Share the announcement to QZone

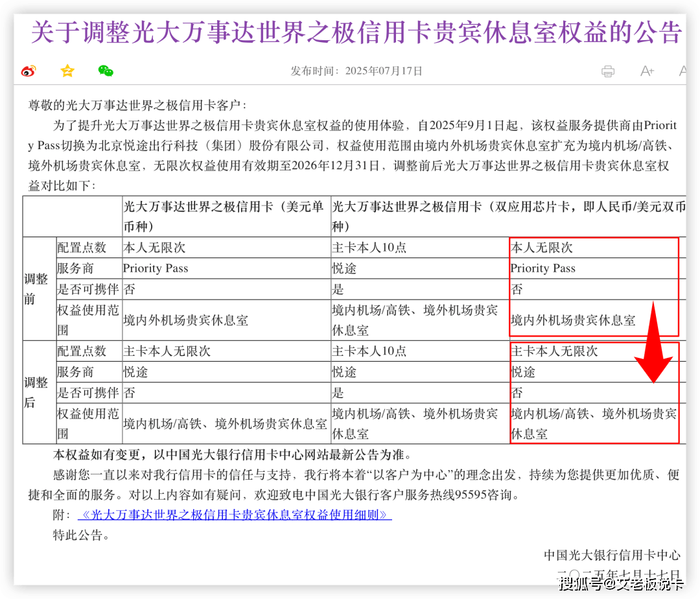coord(67,71)
